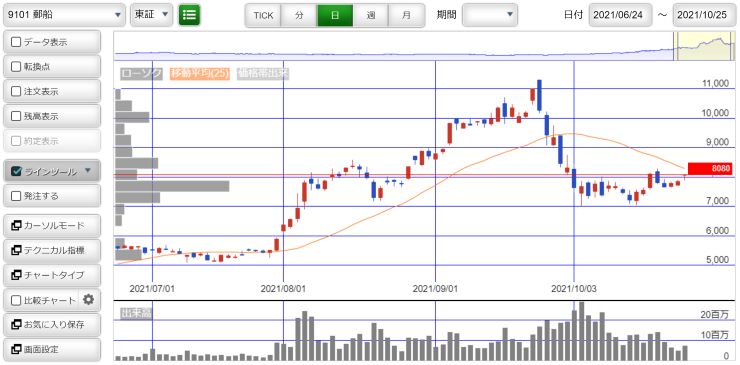Enable the データ表示 checkbox

[x=16, y=42]
